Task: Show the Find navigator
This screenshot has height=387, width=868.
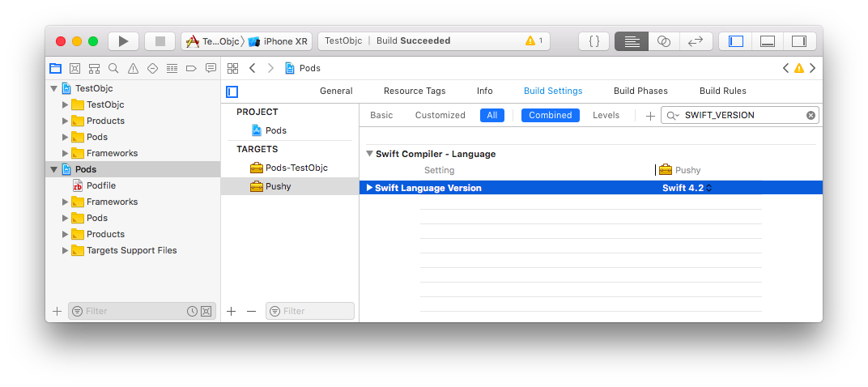Action: coord(113,68)
